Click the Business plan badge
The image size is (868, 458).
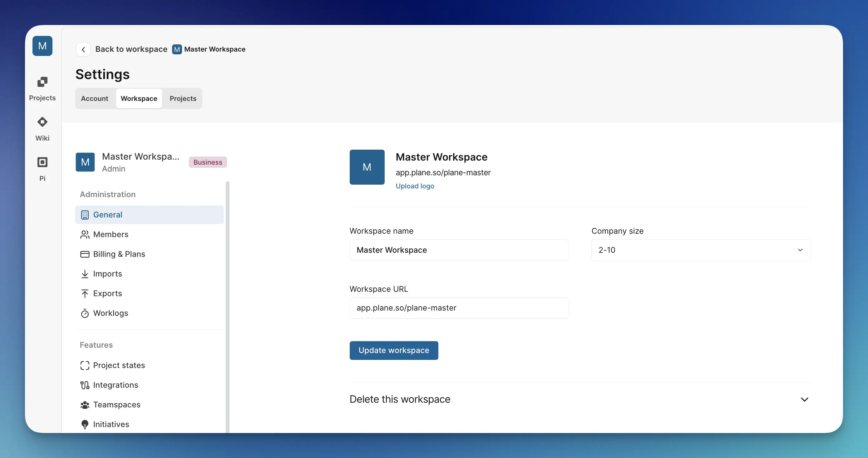(208, 162)
